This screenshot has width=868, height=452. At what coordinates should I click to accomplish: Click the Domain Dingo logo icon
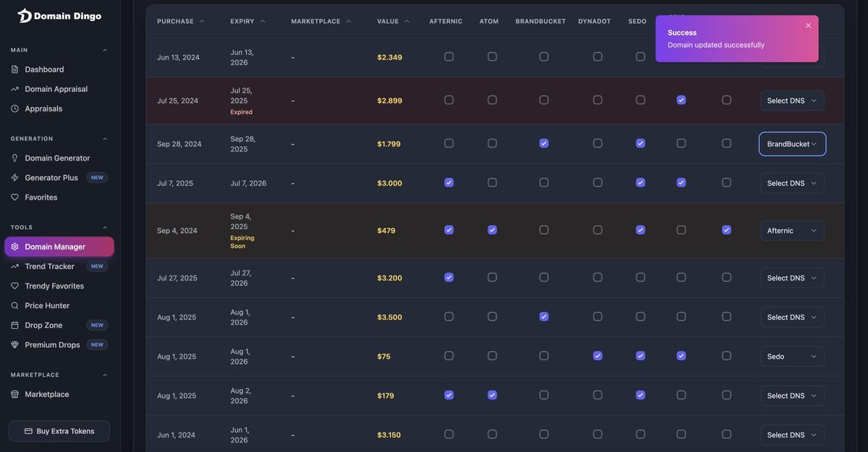24,16
